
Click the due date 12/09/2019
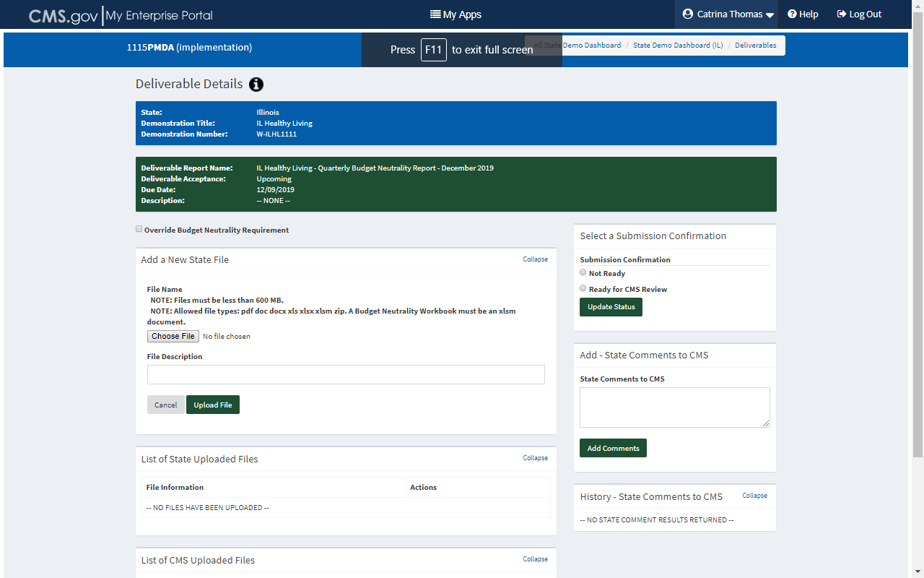[x=275, y=190]
